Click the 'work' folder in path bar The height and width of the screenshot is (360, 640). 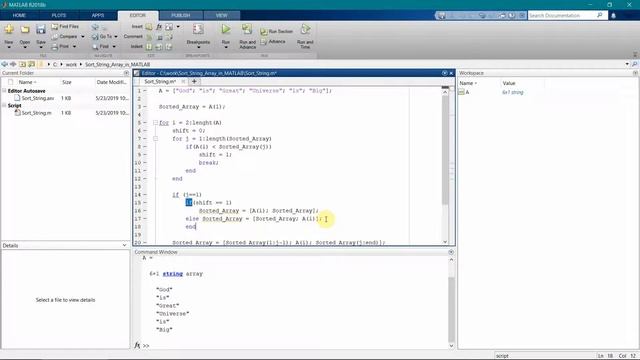[x=71, y=64]
